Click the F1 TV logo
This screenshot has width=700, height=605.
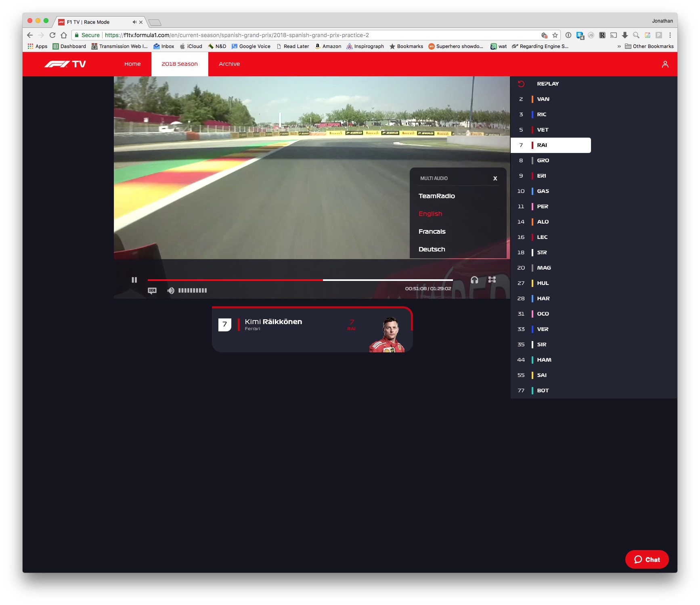point(65,64)
